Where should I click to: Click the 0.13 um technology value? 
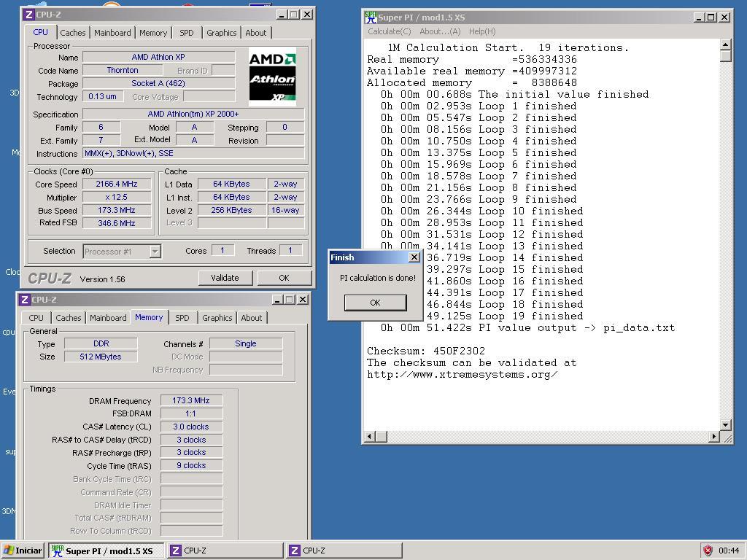pyautogui.click(x=102, y=96)
